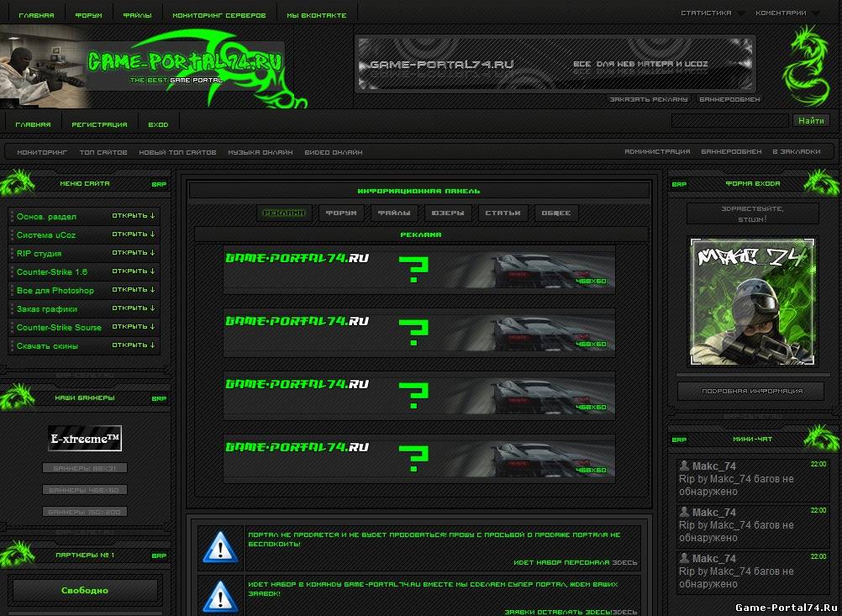Image resolution: width=842 pixels, height=616 pixels.
Task: Open the Администрация link
Action: [657, 152]
